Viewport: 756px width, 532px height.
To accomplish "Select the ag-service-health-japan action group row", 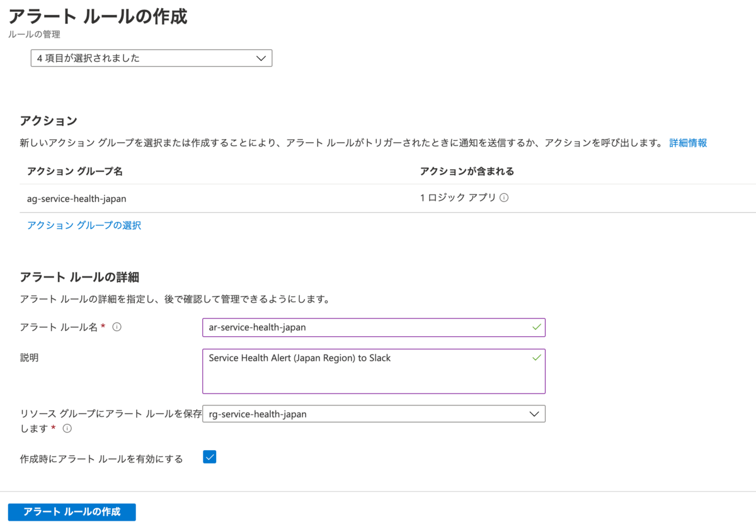I will (x=387, y=198).
